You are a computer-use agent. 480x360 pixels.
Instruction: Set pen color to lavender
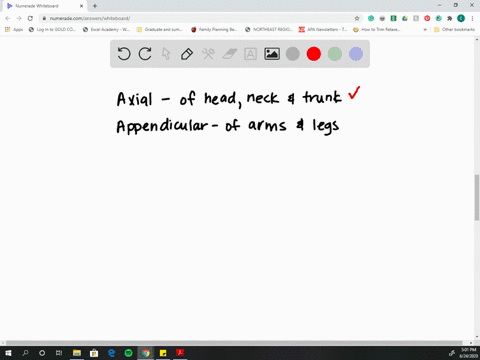point(356,54)
